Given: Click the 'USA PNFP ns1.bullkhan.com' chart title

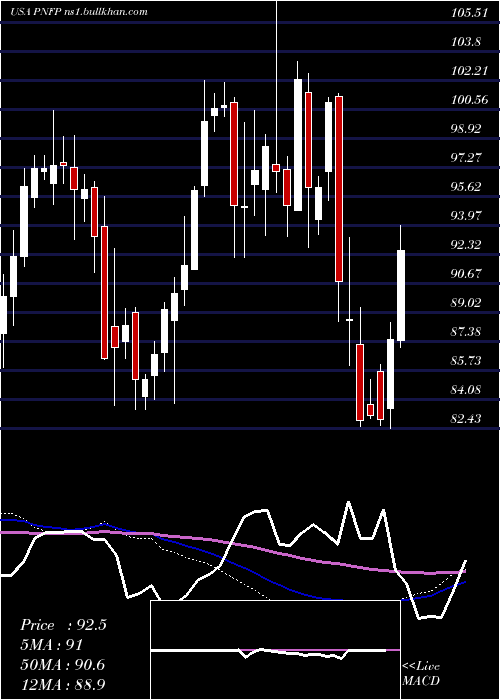Looking at the screenshot, I should point(79,12).
